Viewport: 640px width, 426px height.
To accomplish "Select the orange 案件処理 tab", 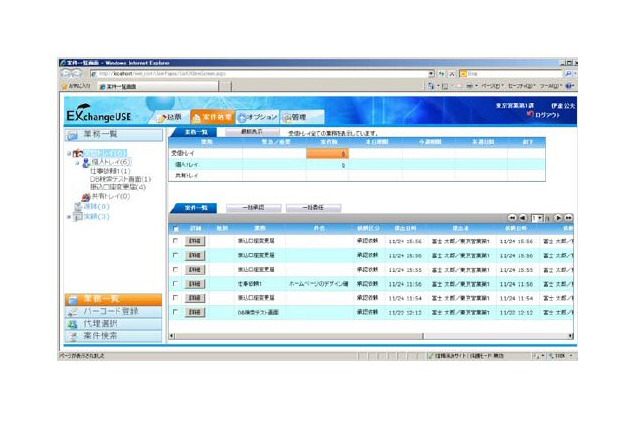I will pos(213,117).
